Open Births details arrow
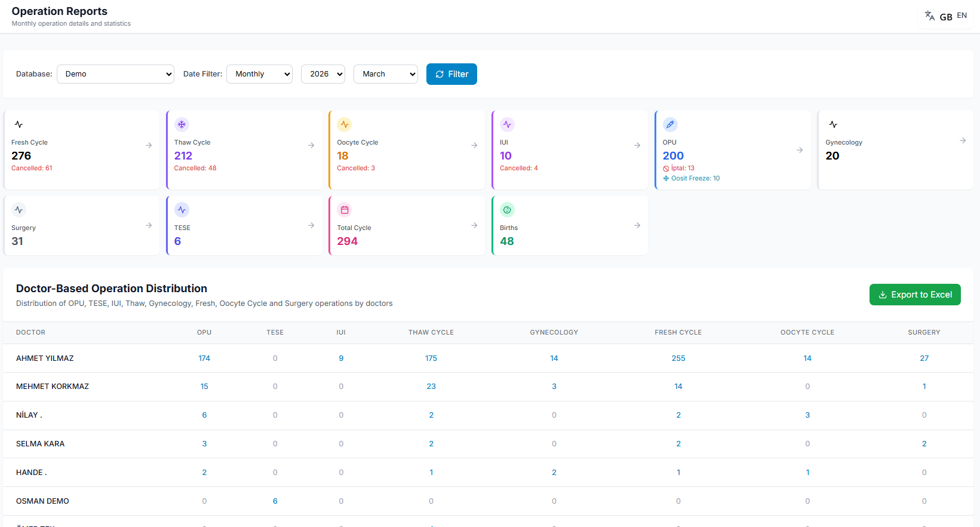The image size is (980, 527). point(637,225)
